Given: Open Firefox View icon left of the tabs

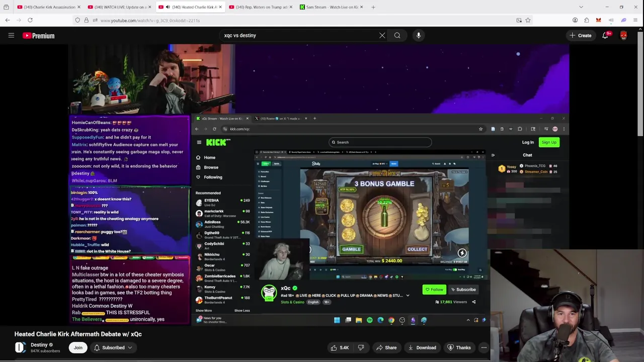Looking at the screenshot, I should click(6, 7).
